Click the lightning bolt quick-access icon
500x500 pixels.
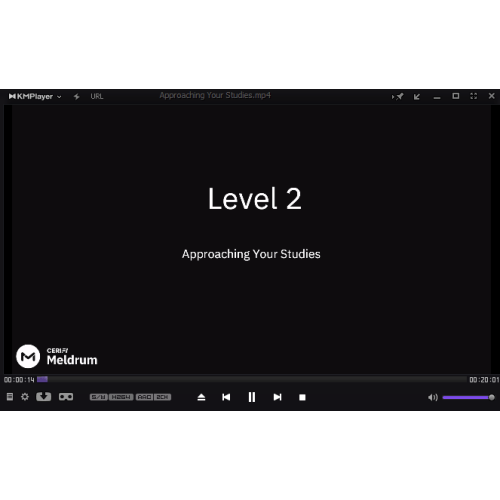pos(77,96)
